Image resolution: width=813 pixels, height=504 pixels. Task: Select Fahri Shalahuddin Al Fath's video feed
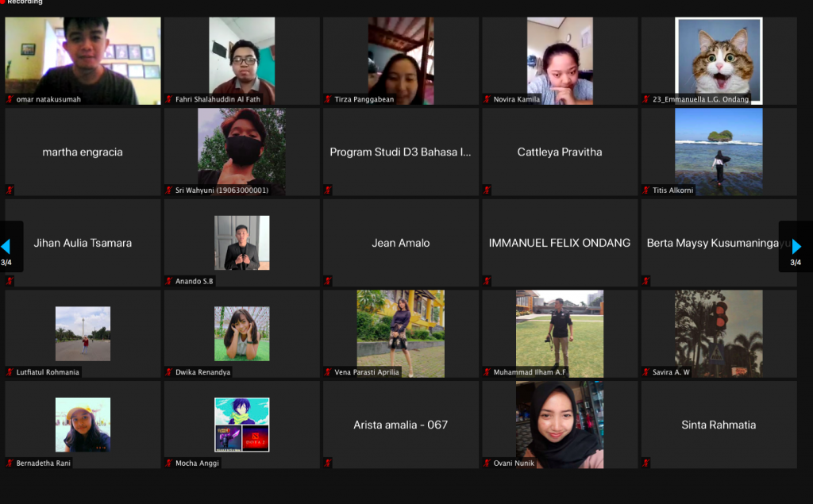tap(242, 60)
